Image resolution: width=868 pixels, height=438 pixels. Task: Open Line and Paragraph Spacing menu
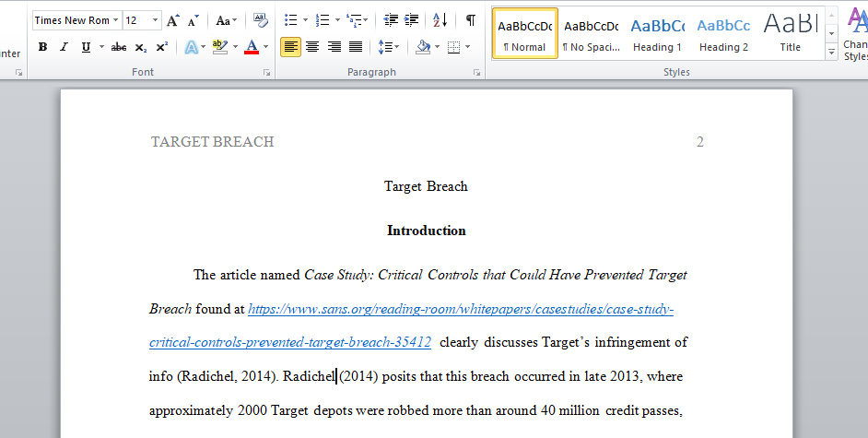click(388, 47)
